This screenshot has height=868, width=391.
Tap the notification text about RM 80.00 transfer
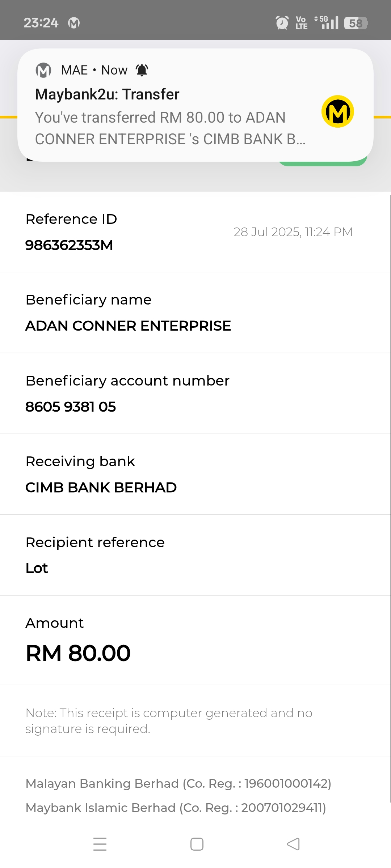170,128
